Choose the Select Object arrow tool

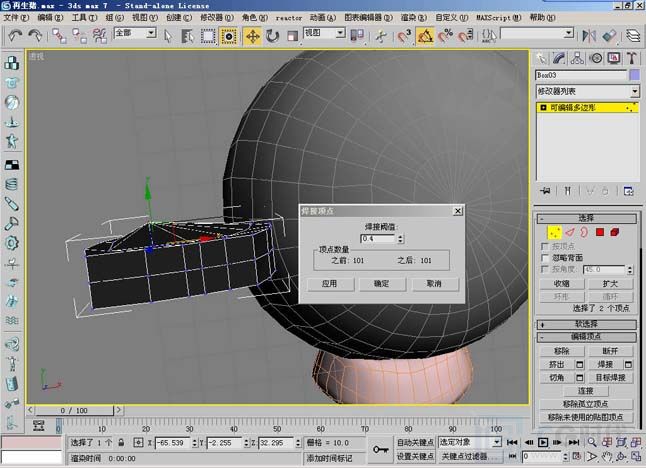pos(168,36)
